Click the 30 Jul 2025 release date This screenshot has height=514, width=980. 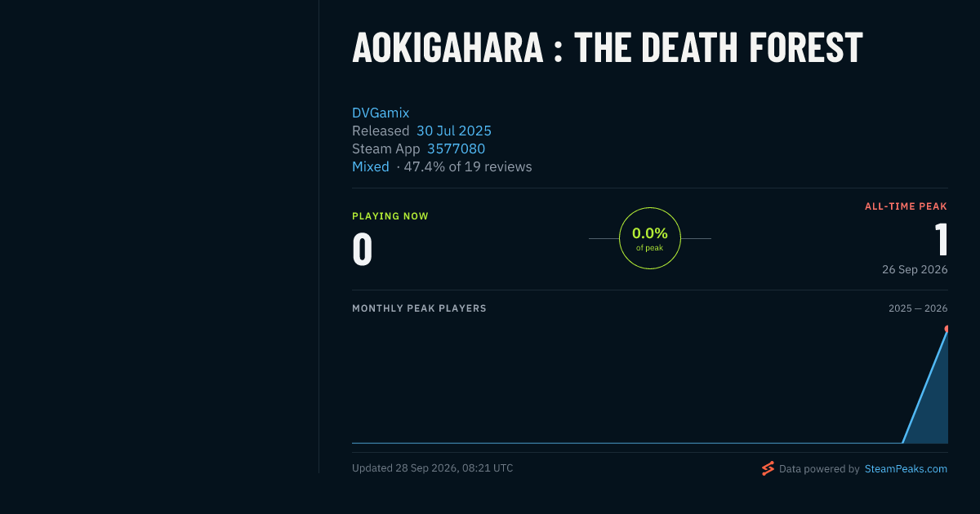tap(454, 131)
